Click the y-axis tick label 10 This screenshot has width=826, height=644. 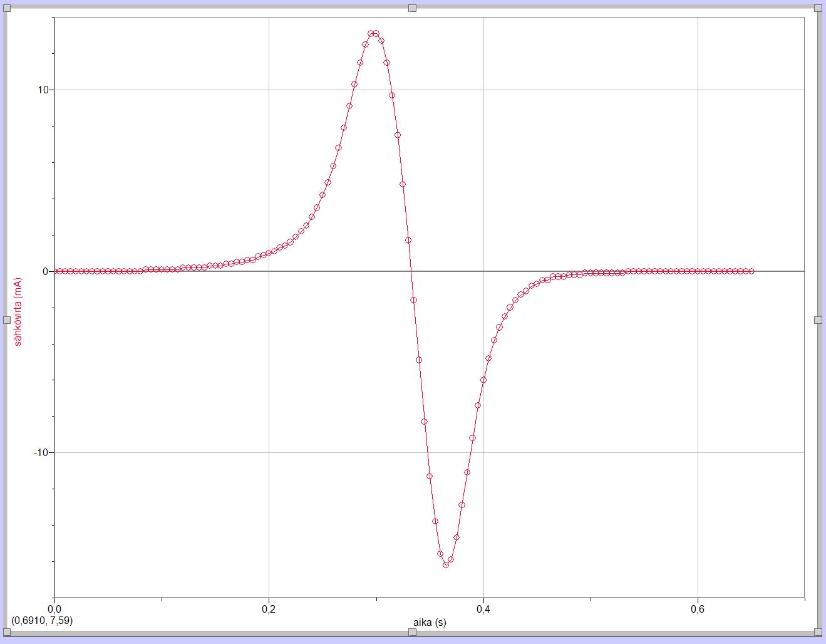[x=43, y=90]
